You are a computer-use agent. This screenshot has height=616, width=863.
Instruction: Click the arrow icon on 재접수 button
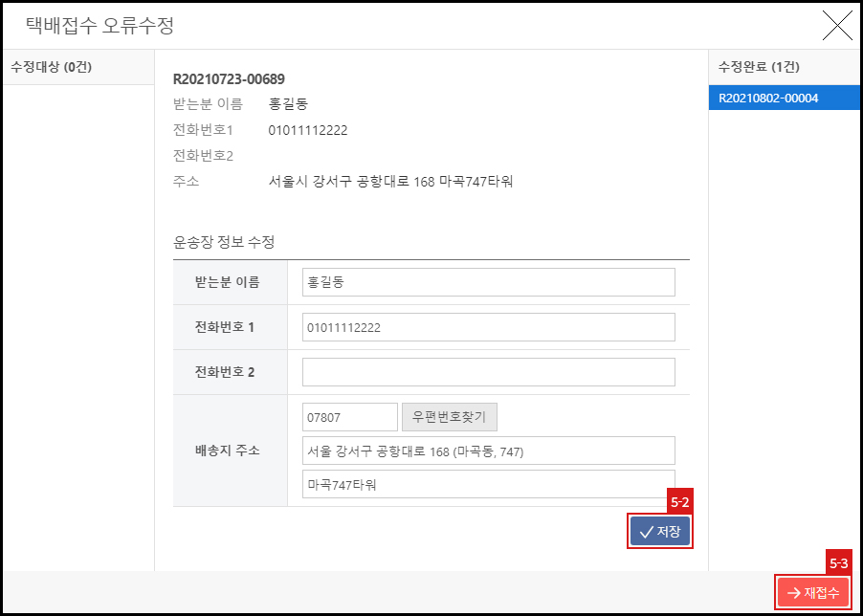point(793,592)
